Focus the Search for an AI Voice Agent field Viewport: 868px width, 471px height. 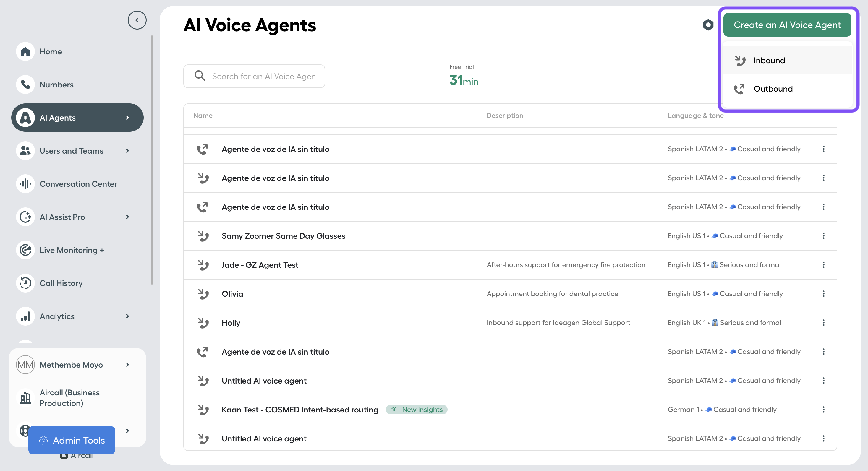[254, 77]
